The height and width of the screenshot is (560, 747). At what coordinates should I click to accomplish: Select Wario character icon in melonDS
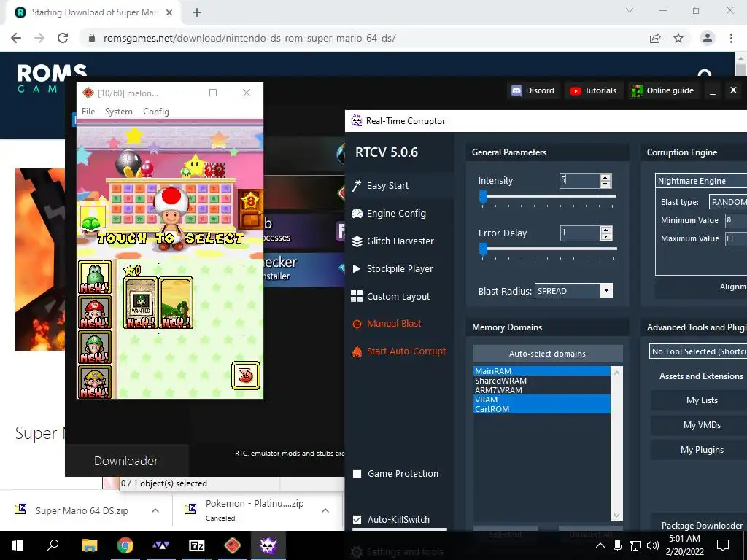tap(95, 382)
